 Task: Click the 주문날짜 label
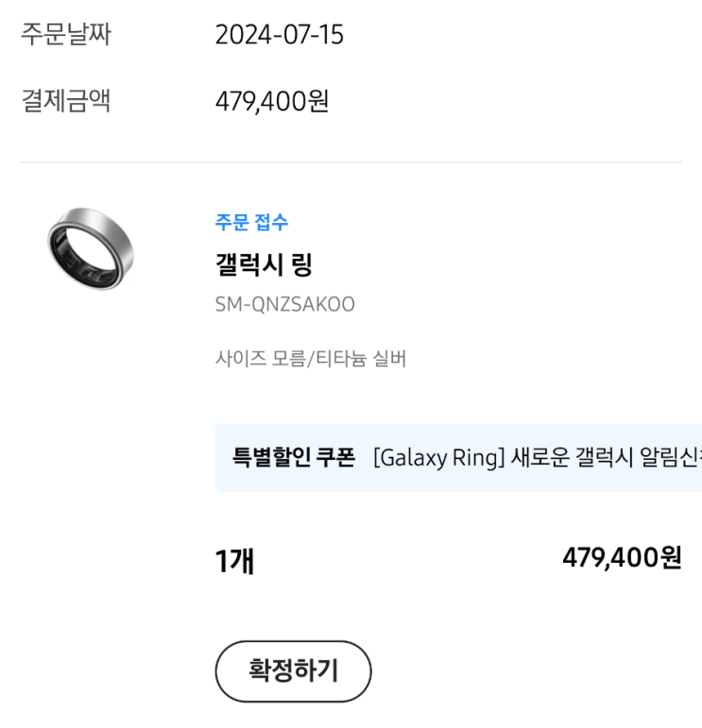coord(66,35)
